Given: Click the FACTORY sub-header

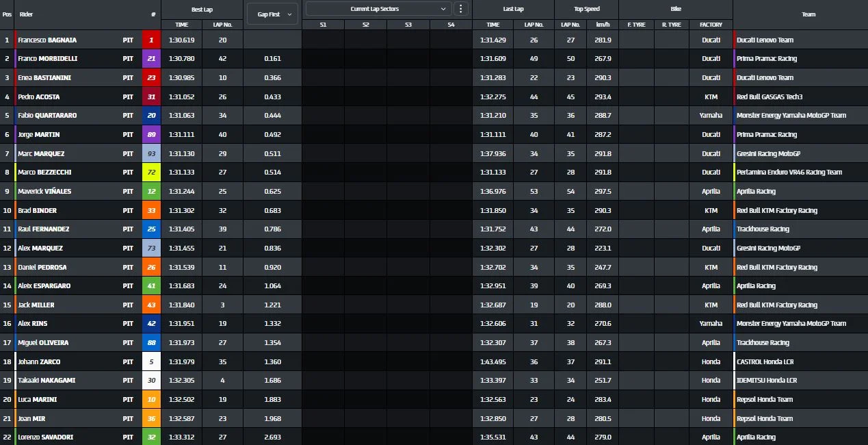Looking at the screenshot, I should tap(711, 25).
